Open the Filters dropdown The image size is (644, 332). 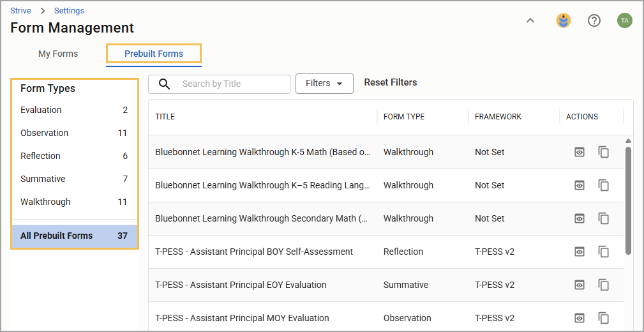pyautogui.click(x=324, y=84)
